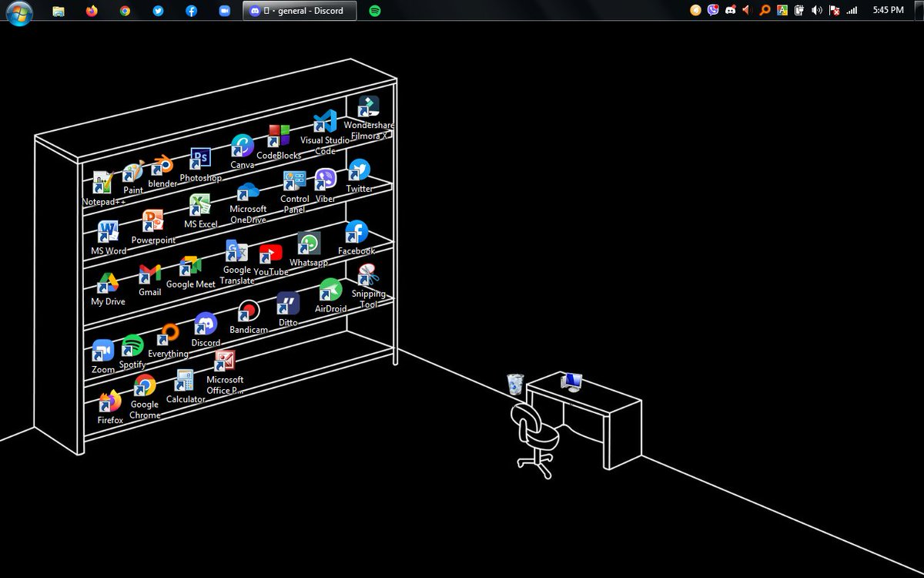
Task: Open the clock showing 5:45 PM
Action: pyautogui.click(x=888, y=10)
